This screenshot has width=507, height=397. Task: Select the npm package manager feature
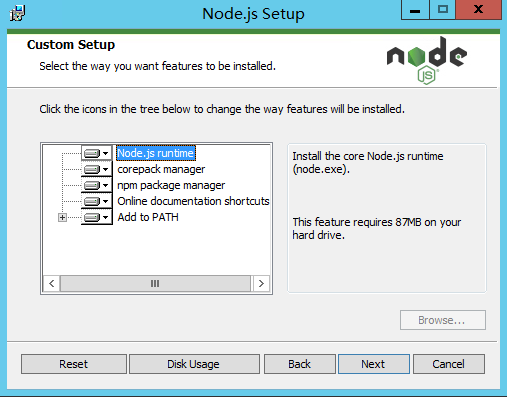pyautogui.click(x=171, y=185)
